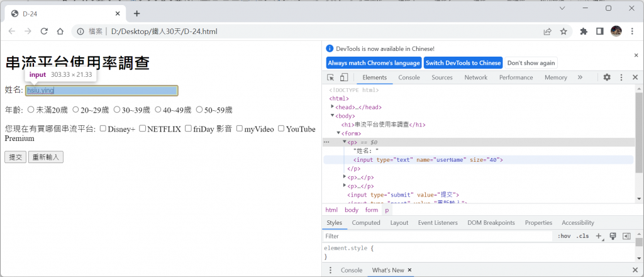
Task: Check the friDay 影音 checkbox
Action: [x=188, y=128]
